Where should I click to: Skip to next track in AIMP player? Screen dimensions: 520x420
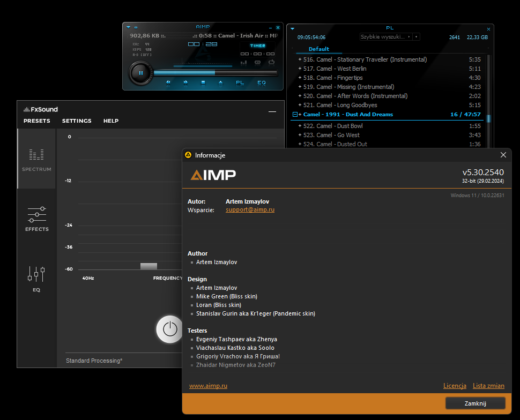(185, 82)
